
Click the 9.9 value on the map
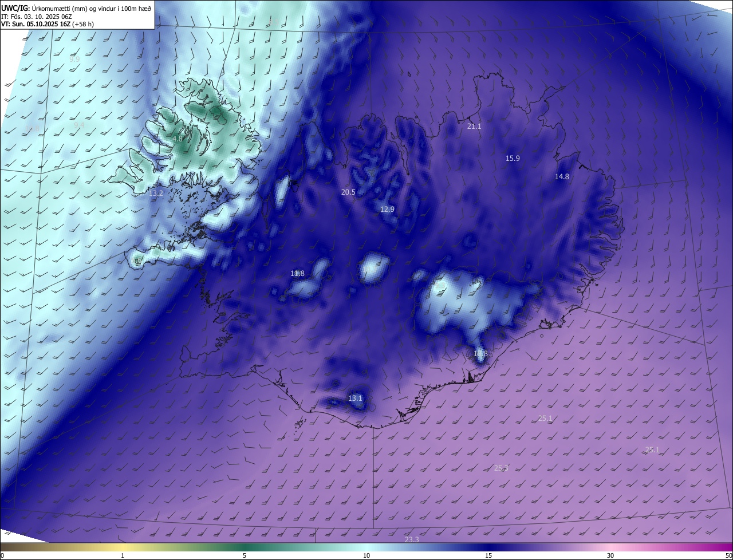pyautogui.click(x=74, y=58)
